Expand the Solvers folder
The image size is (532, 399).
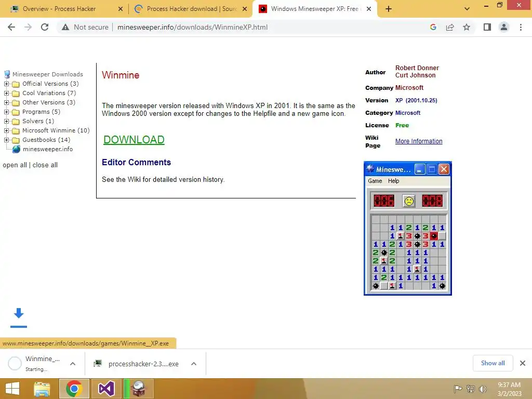6,121
